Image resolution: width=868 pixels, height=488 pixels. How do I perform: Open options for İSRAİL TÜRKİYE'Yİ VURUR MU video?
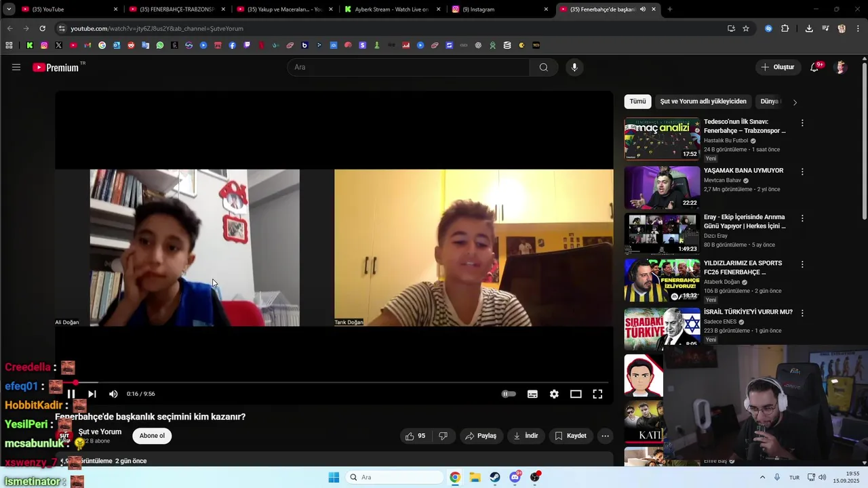coord(802,313)
